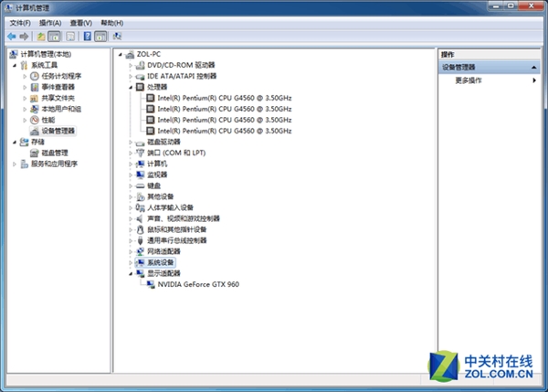Screen dimensions: 548x392
Task: Click the 事件查看器 icon
Action: coord(35,87)
